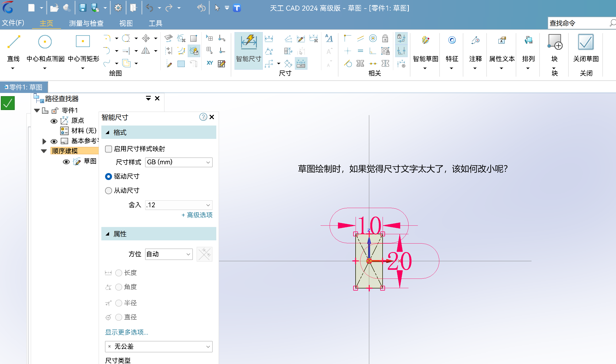616x364 pixels.
Task: Close the Smart Dimension (智能尺寸) panel
Action: coord(212,117)
